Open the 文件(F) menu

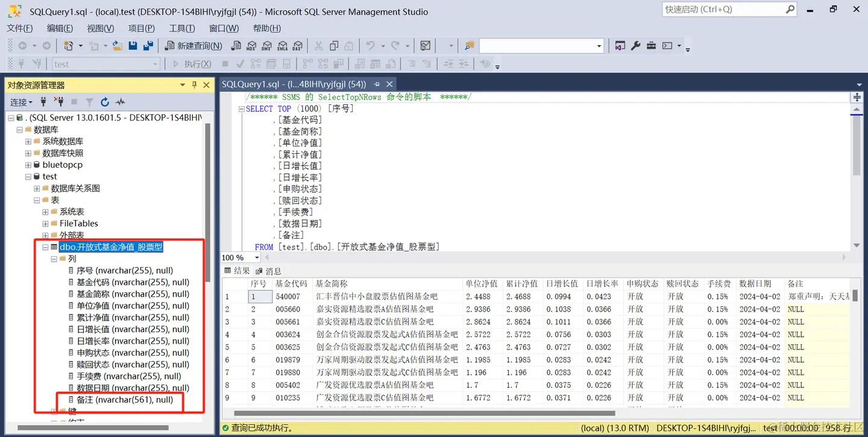click(20, 28)
